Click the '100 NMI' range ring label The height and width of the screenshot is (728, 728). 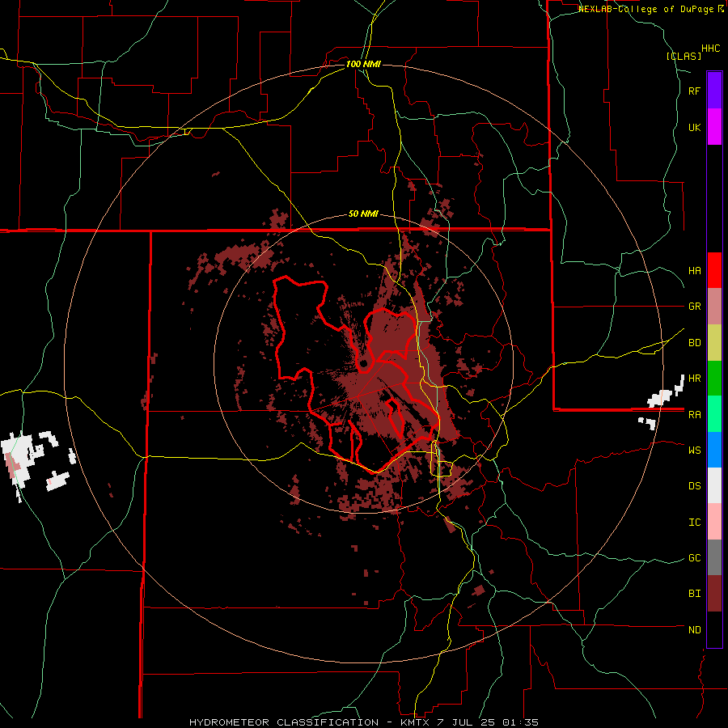[363, 64]
